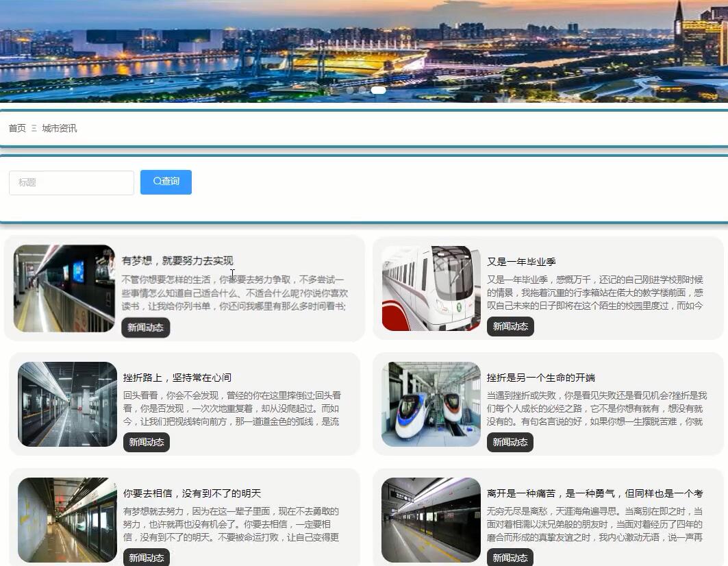This screenshot has width=728, height=566.
Task: Select the second carousel indicator dot
Action: coord(364,90)
